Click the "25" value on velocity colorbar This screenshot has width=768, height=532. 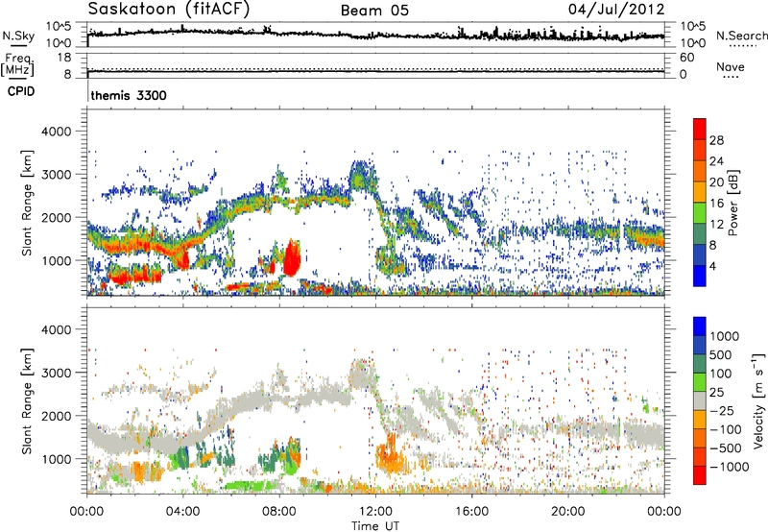[x=716, y=393]
